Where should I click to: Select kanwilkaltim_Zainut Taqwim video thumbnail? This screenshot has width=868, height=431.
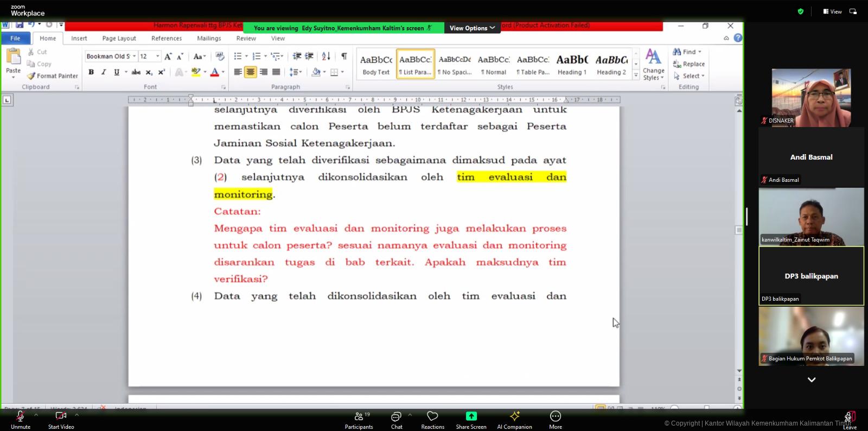[x=811, y=217]
